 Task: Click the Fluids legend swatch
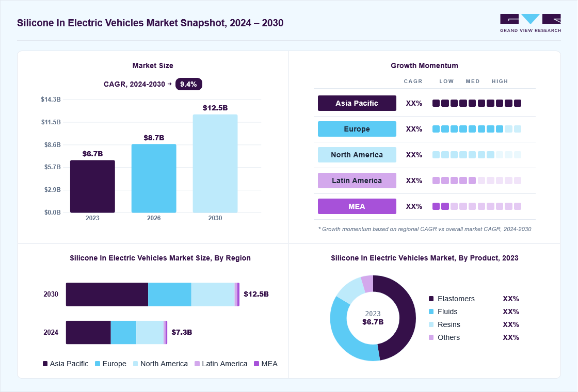click(x=431, y=312)
